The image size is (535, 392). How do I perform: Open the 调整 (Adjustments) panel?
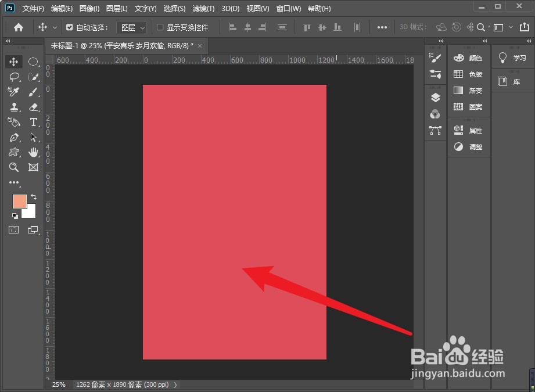[x=468, y=147]
